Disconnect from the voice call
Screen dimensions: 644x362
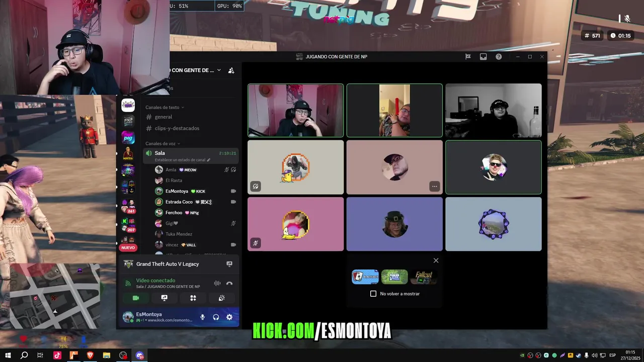pos(229,283)
